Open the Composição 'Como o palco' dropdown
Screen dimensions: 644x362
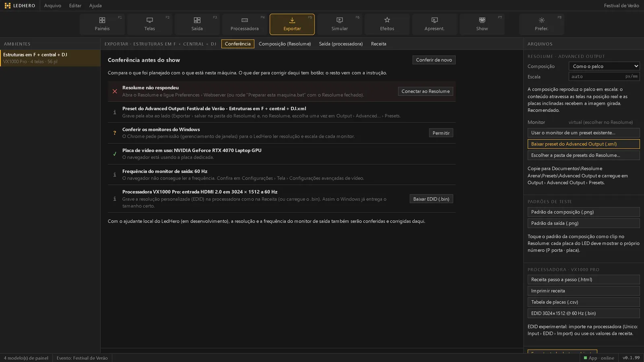point(604,66)
